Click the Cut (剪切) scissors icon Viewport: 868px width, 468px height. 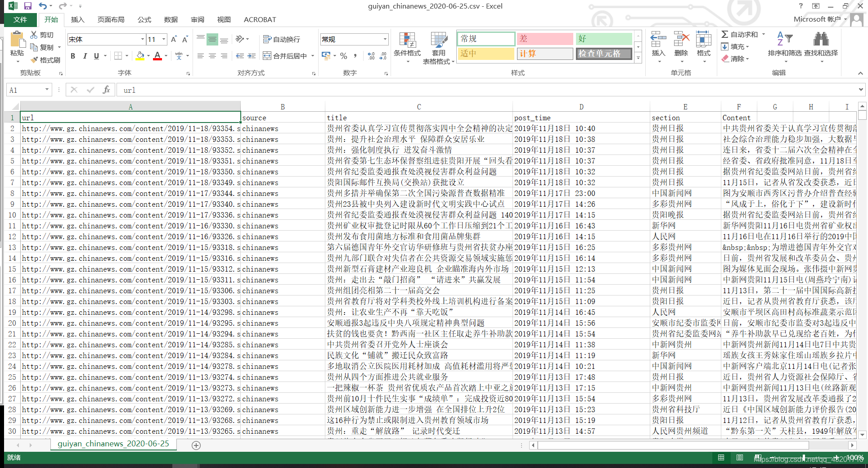pyautogui.click(x=34, y=35)
